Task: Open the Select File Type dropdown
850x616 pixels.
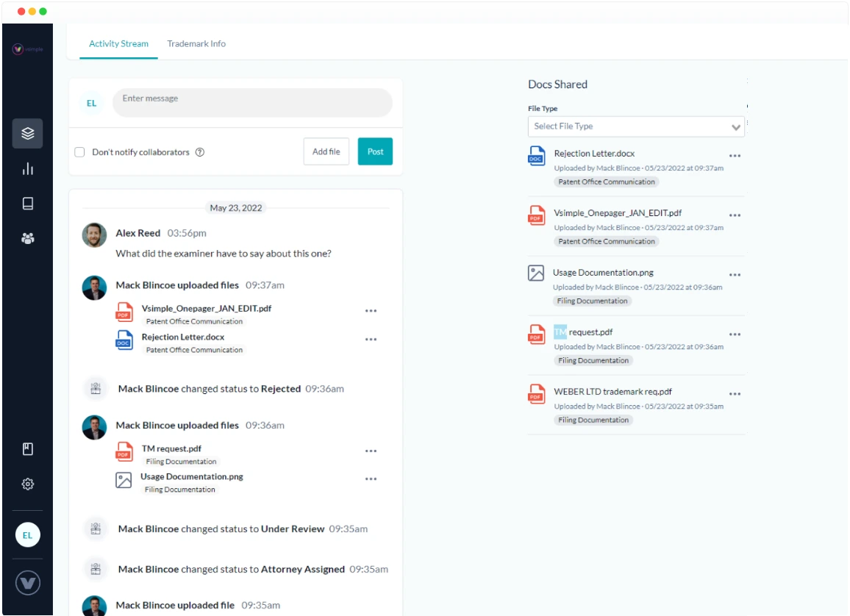Action: pos(635,126)
